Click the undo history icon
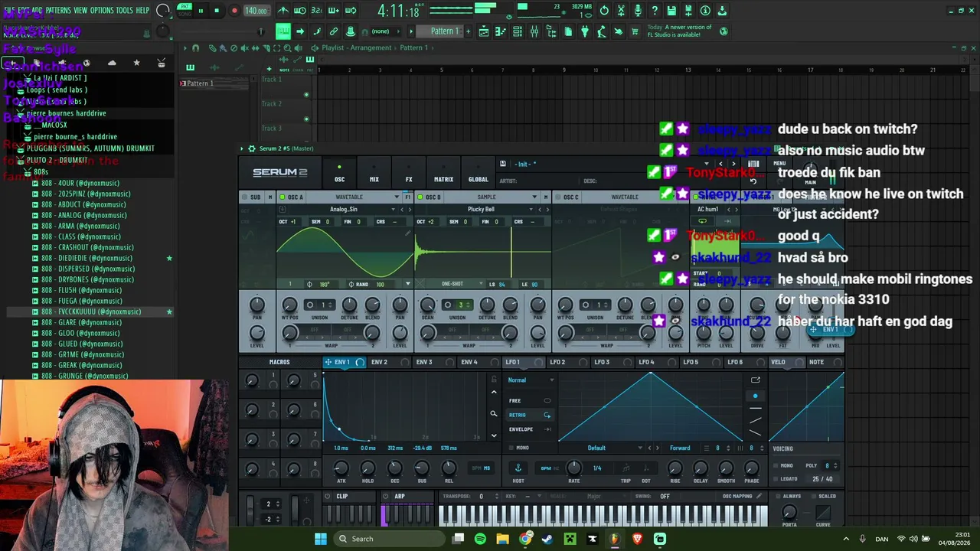980x551 pixels. tap(604, 11)
